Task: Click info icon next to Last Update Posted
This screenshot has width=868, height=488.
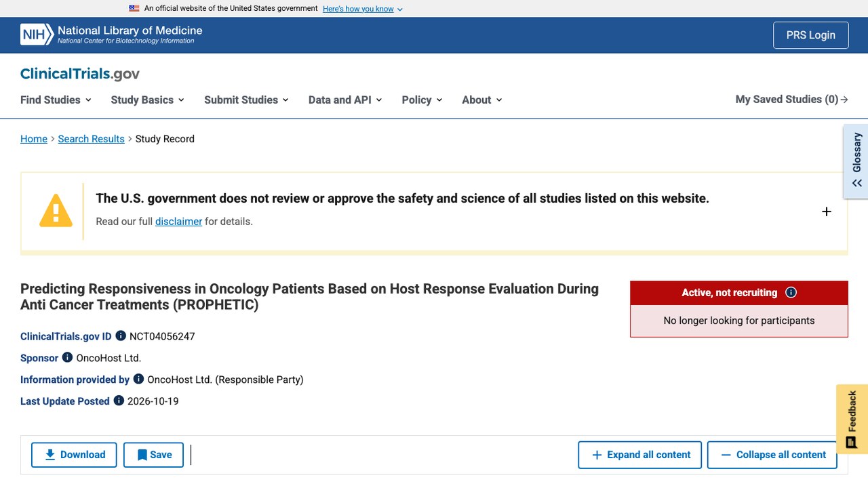Action: point(119,401)
